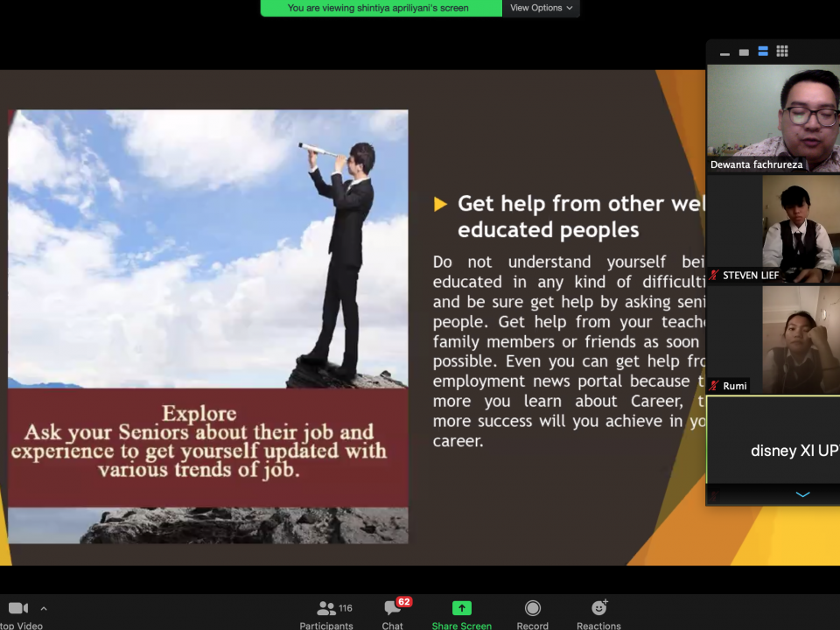Show more participants with the blue chevron

click(x=802, y=494)
